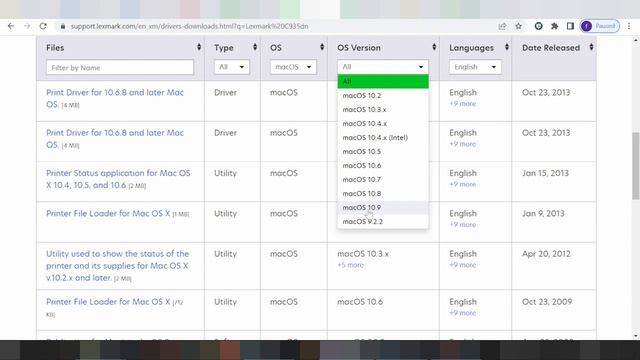Click scrollbar up arrow
This screenshot has width=640, height=360.
[636, 40]
